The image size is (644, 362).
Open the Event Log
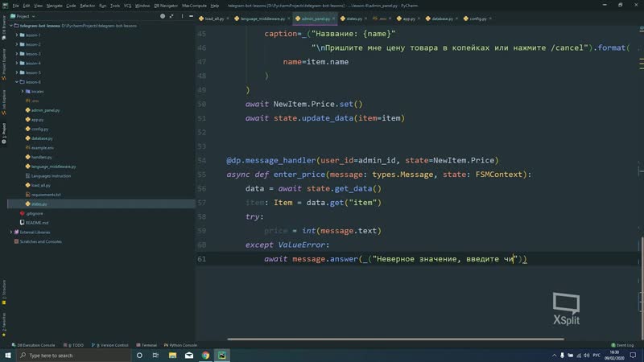622,345
